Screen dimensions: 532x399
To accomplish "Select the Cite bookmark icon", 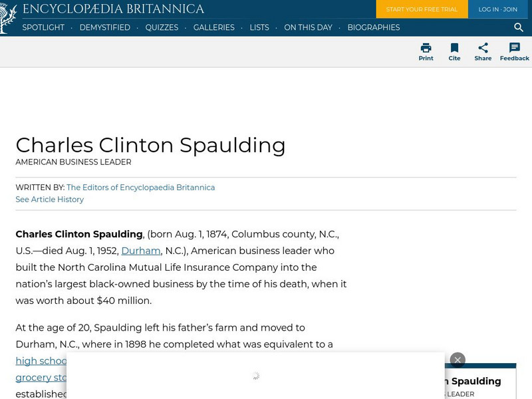I will pos(454,47).
